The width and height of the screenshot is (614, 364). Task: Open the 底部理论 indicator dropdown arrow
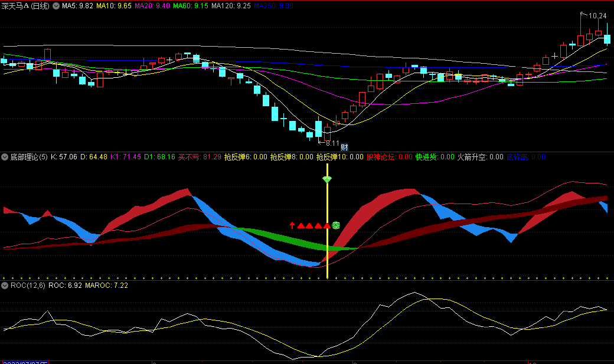[5, 157]
